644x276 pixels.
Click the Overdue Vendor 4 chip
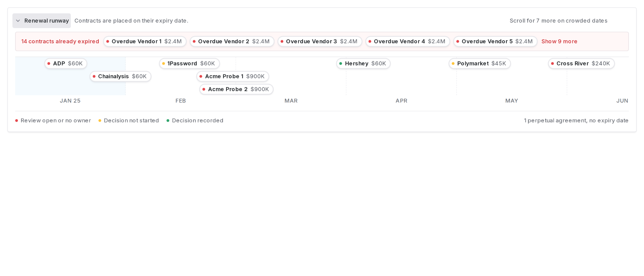pos(408,41)
